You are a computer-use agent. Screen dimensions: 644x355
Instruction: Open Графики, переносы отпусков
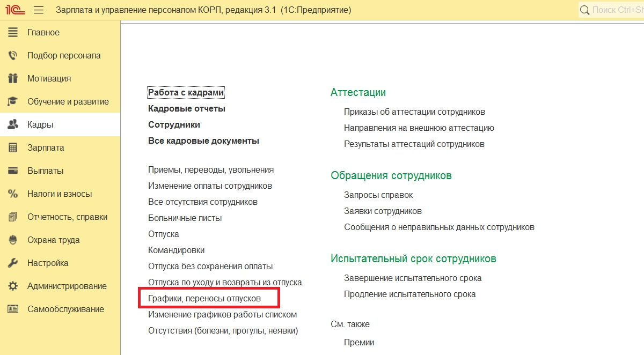(x=204, y=298)
